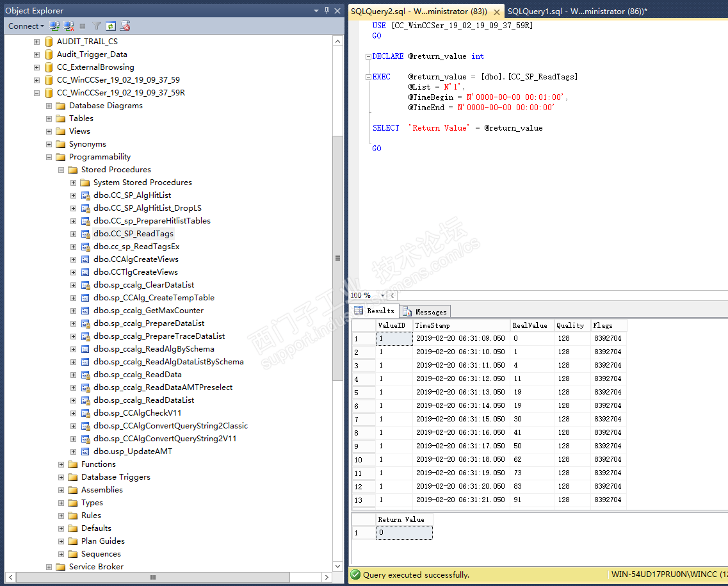
Task: Click the CC_ExternalBrowsing database icon
Action: [x=49, y=67]
